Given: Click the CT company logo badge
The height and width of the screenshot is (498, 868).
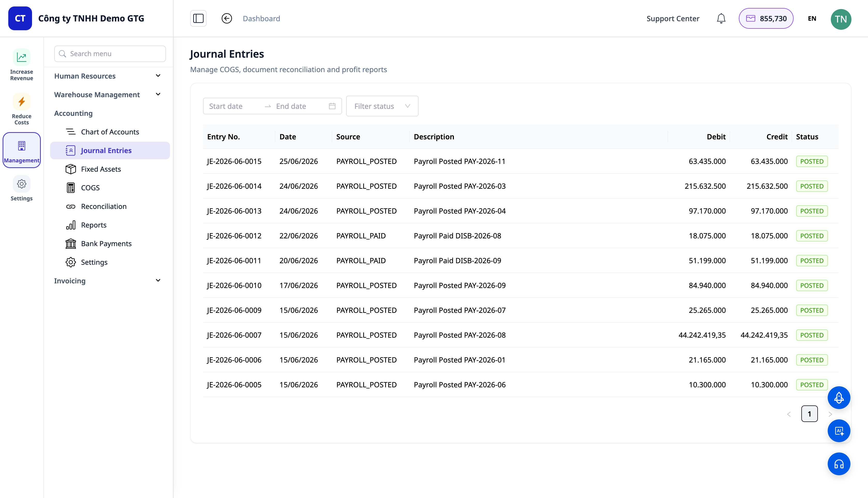Looking at the screenshot, I should [20, 18].
